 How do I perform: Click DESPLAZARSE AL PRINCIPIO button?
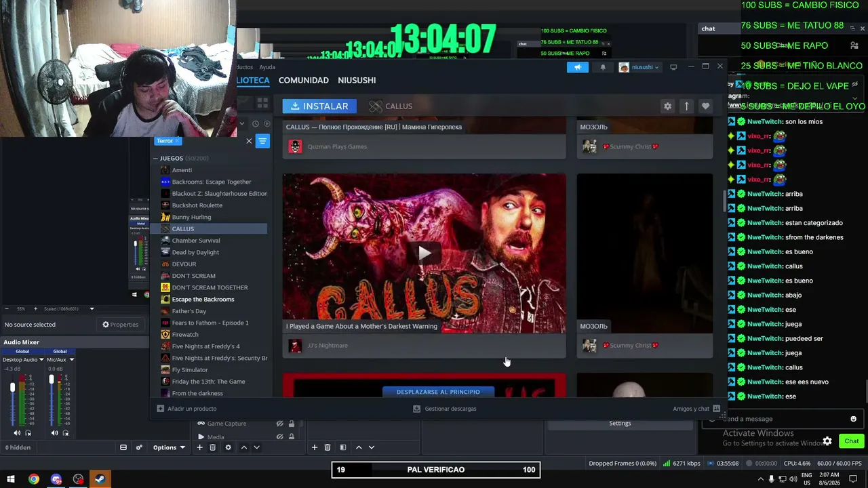tap(438, 392)
